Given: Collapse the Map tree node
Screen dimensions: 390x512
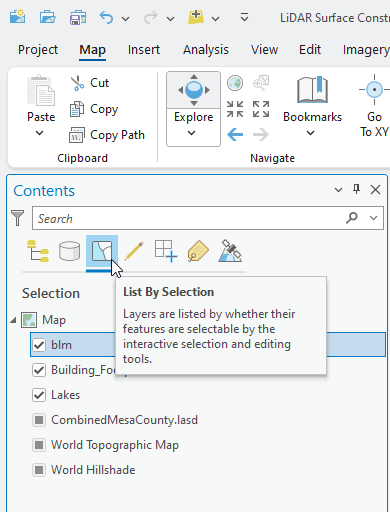Looking at the screenshot, I should click(x=13, y=320).
